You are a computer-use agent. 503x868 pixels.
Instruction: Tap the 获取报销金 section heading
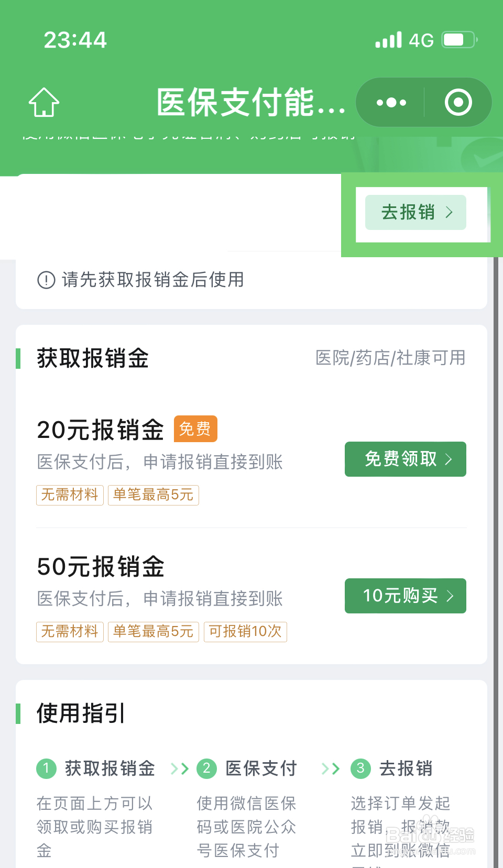pyautogui.click(x=93, y=358)
